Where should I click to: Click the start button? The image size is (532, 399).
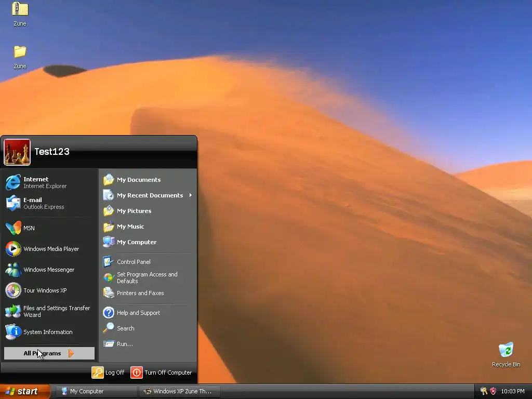tap(25, 391)
